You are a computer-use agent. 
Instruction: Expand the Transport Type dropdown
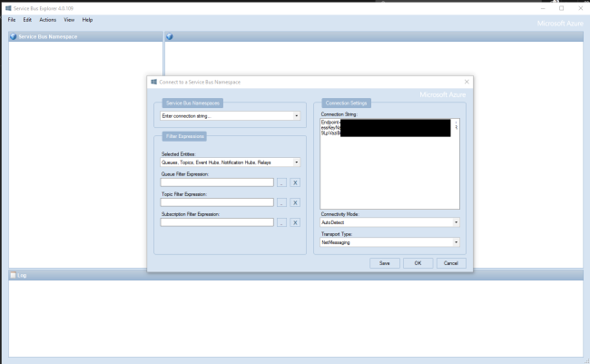(456, 242)
